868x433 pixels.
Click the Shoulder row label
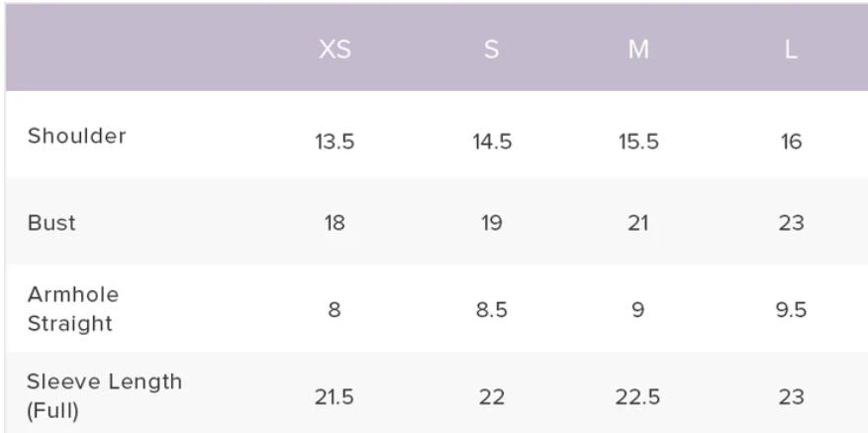pos(77,137)
